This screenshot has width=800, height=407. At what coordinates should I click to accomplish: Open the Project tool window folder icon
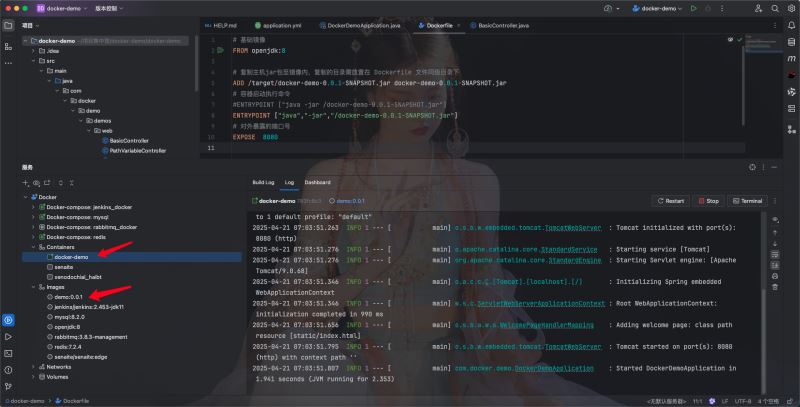8,26
